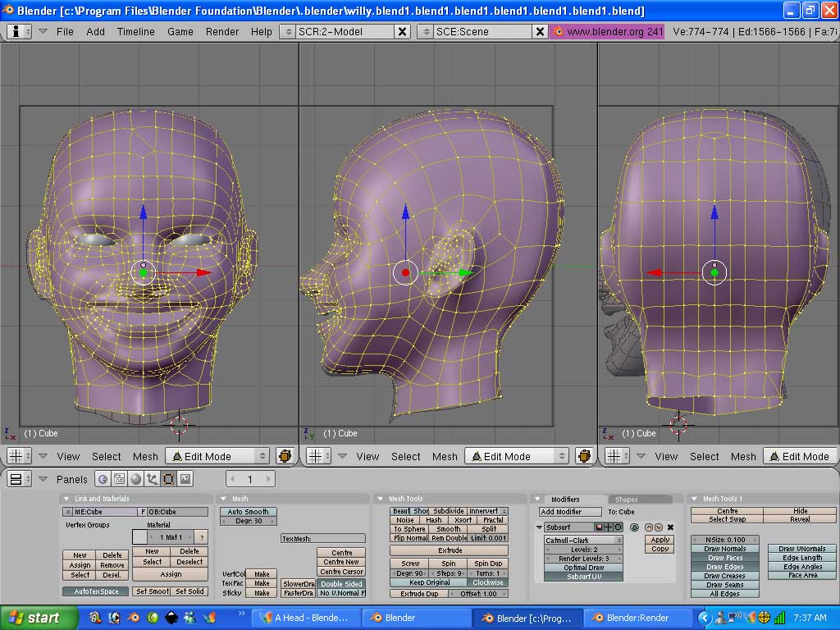Open the SCE:Scene selector dropdown
Screen dimensions: 840x630
[426, 32]
